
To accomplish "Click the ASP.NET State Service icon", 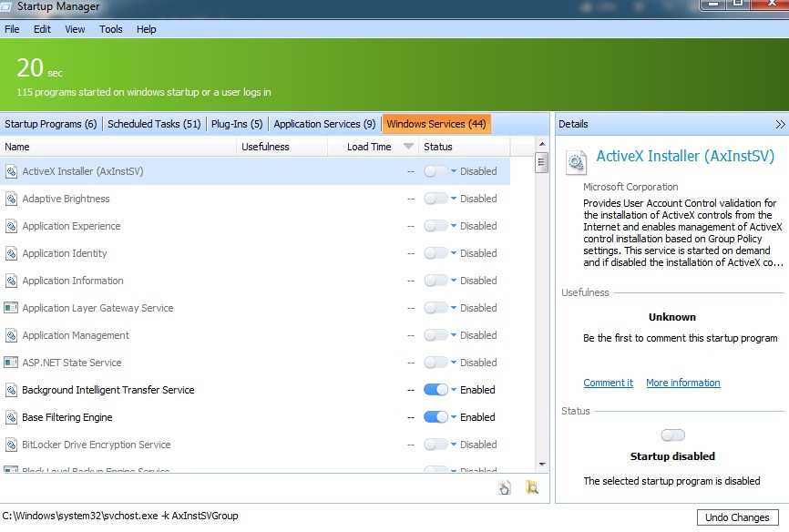I will coord(11,363).
